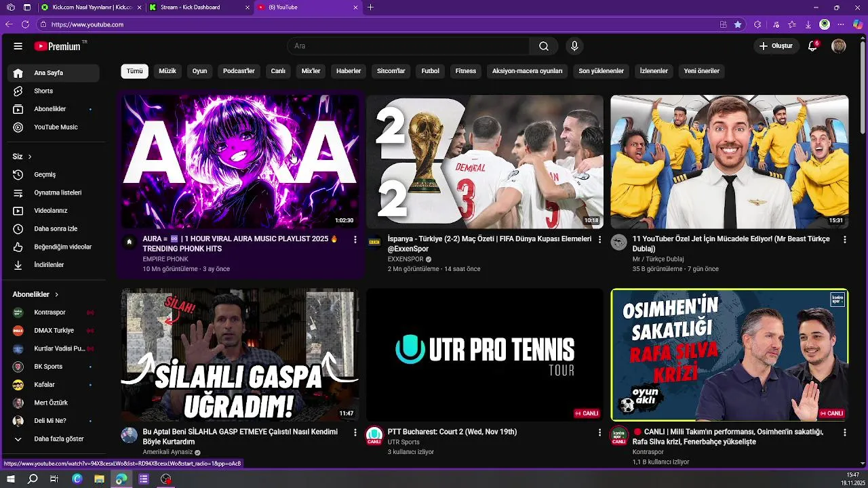Image resolution: width=868 pixels, height=488 pixels.
Task: Open options menu for PTT Bucharest stream
Action: (x=599, y=432)
